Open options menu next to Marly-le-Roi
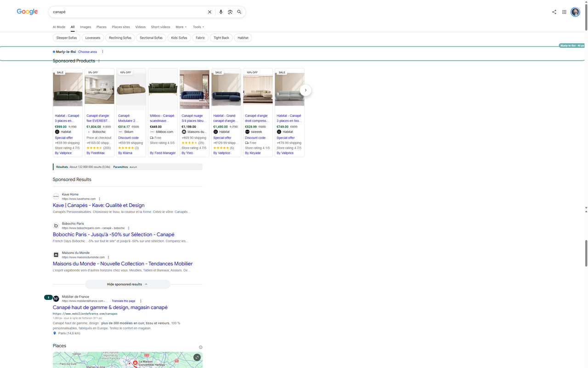588x368 pixels. click(x=102, y=52)
